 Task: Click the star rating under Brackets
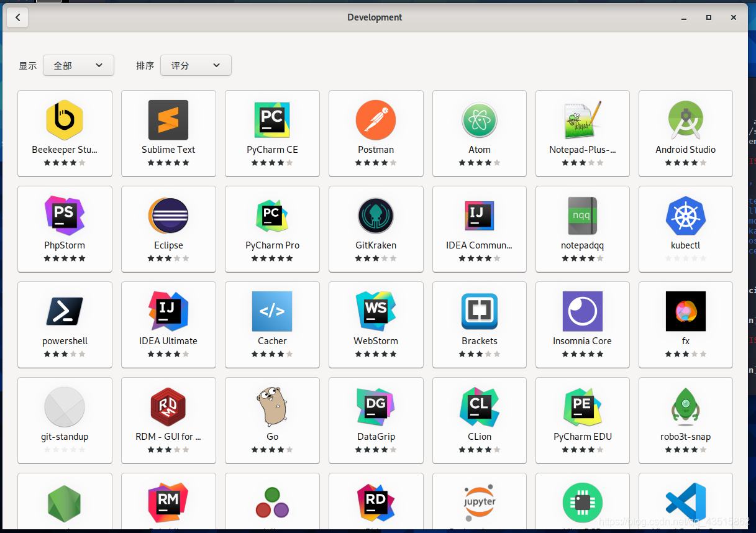click(x=480, y=354)
